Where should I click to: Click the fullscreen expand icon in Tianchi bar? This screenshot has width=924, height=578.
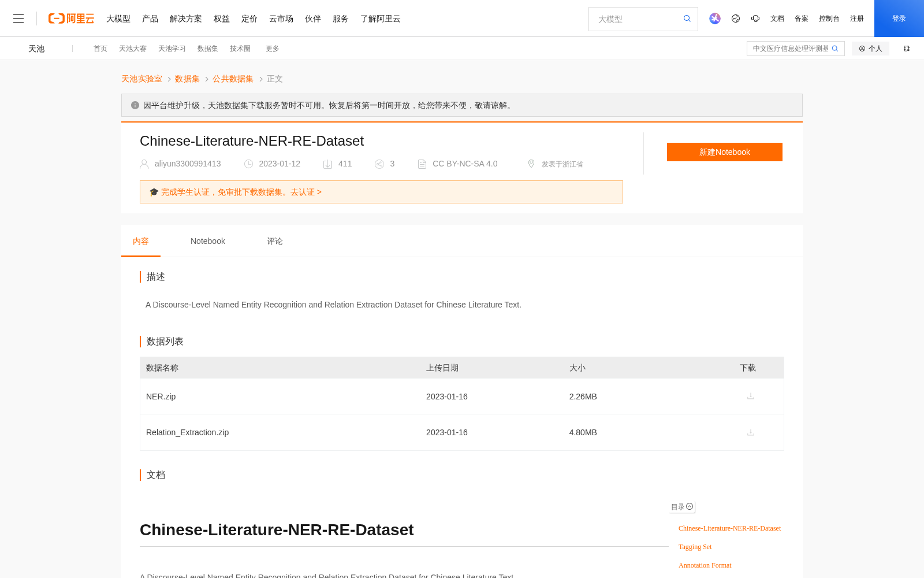[907, 49]
